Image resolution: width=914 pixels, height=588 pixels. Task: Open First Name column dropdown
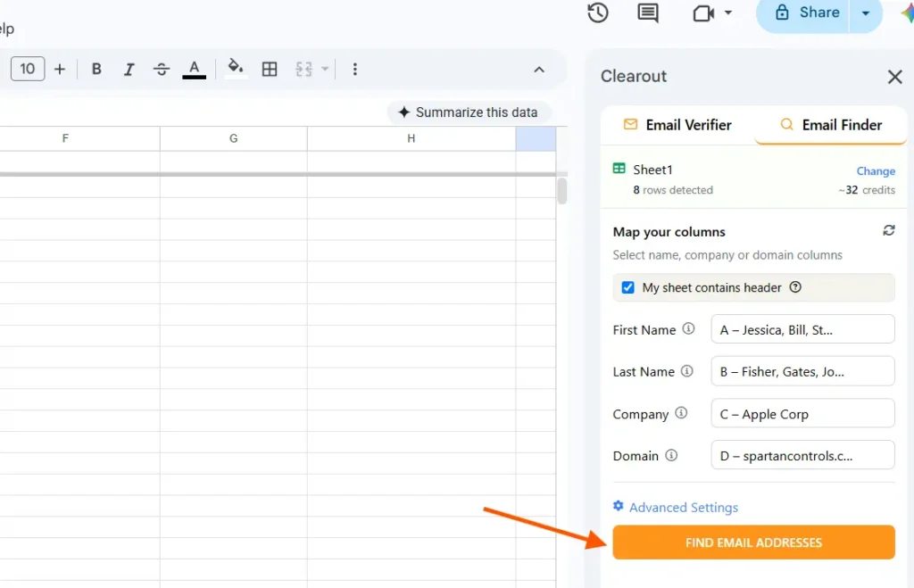pos(802,329)
